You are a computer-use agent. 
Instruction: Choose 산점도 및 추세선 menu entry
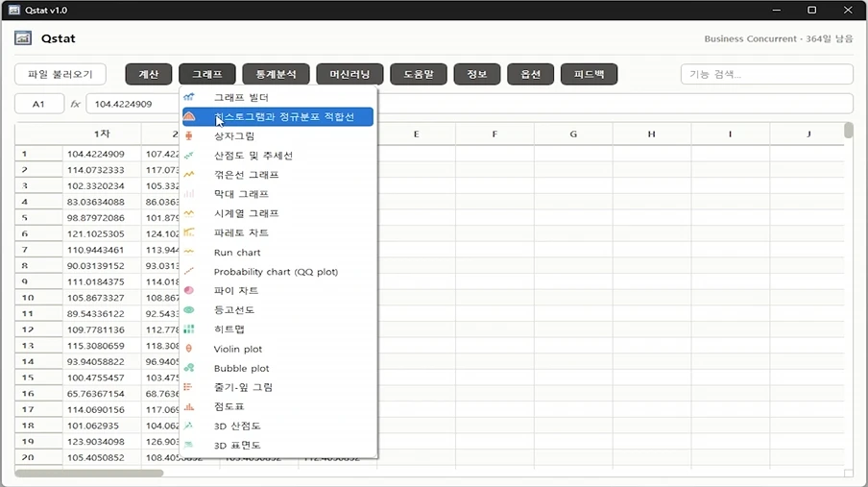tap(277, 156)
